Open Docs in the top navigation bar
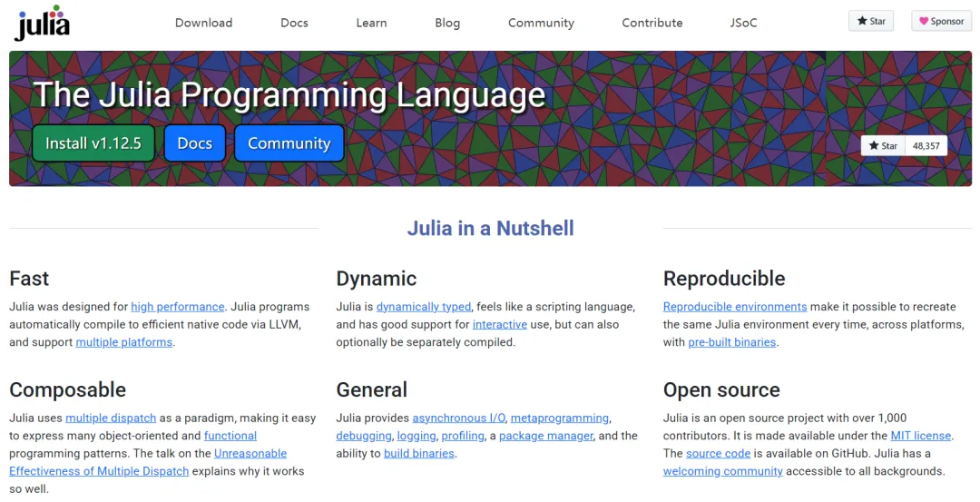 (x=294, y=23)
